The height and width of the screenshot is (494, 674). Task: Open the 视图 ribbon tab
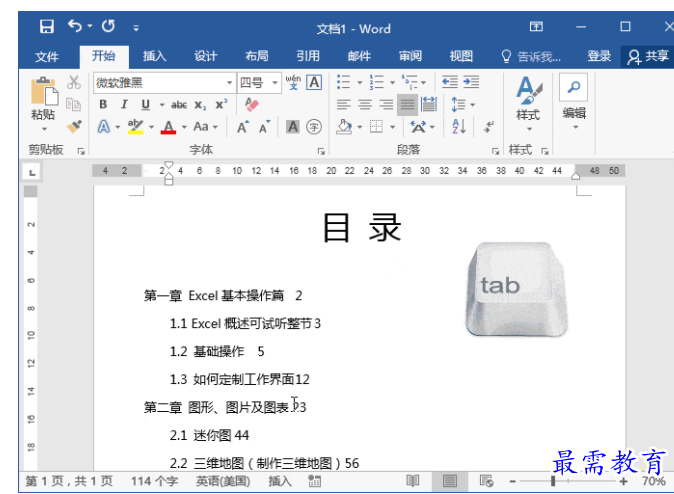tap(461, 56)
